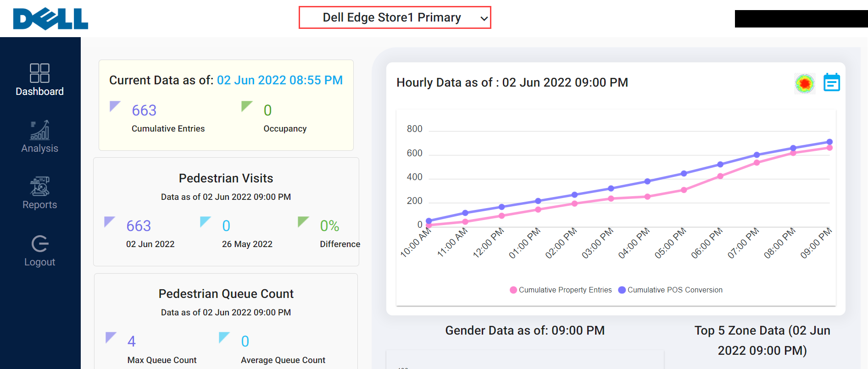Go to the Analysis menu label
The image size is (868, 369).
[39, 149]
